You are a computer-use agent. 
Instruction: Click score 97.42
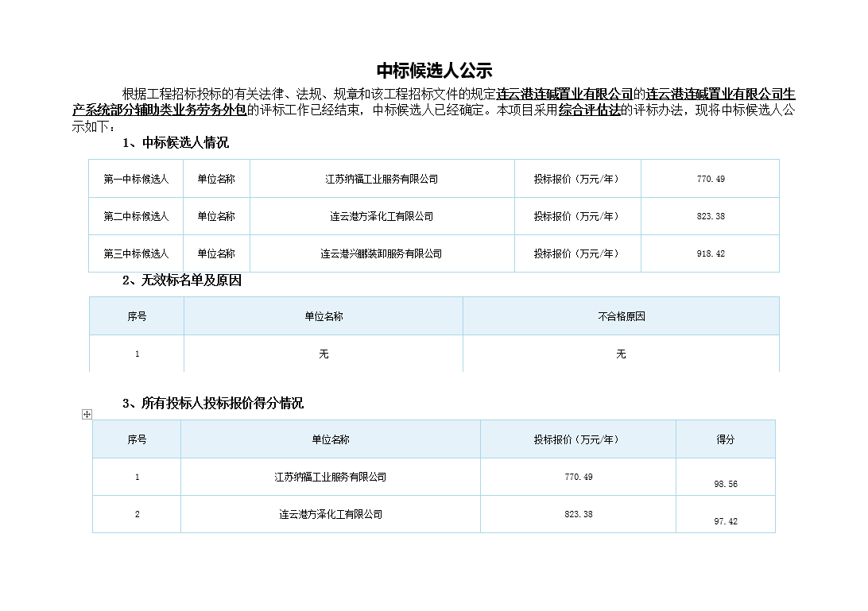(725, 521)
